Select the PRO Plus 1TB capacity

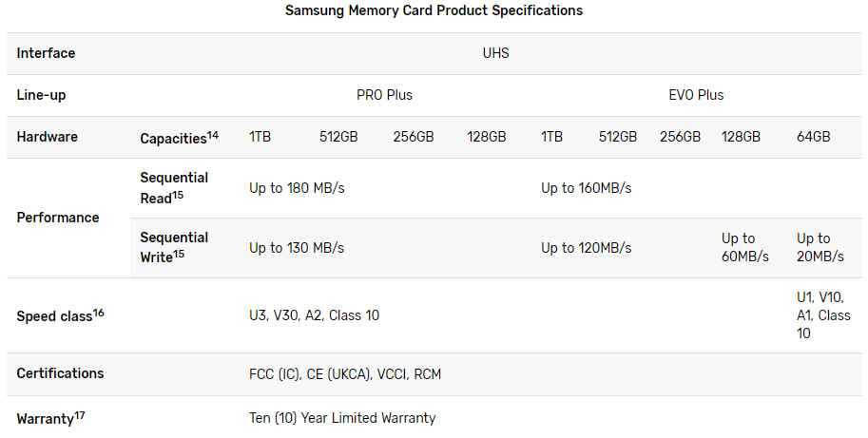260,137
